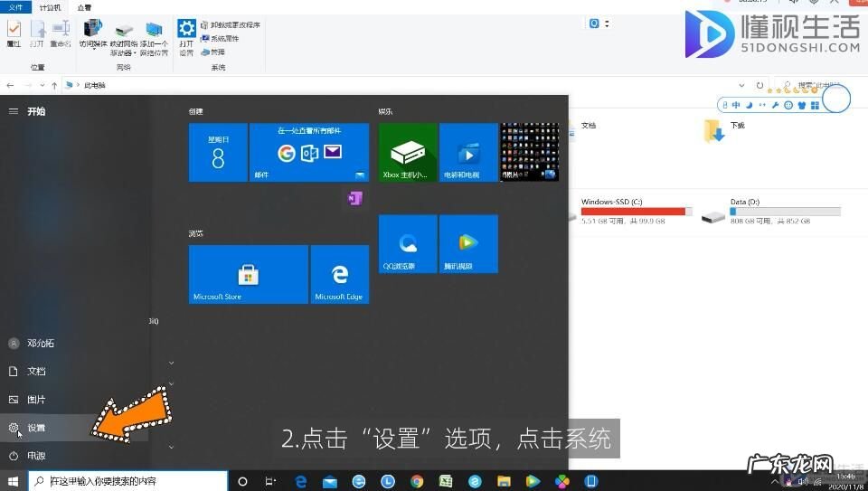868x491 pixels.
Task: Open the colorful pinwheel app on taskbar
Action: [561, 482]
